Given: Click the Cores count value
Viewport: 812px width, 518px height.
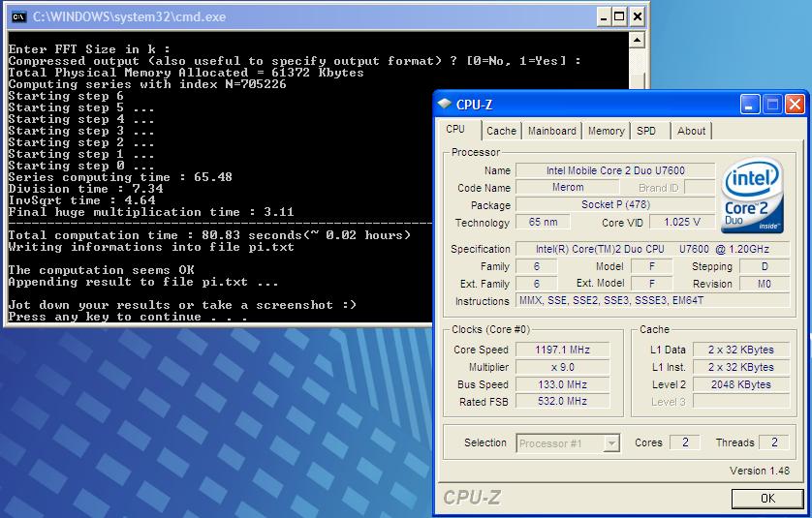Looking at the screenshot, I should [685, 442].
